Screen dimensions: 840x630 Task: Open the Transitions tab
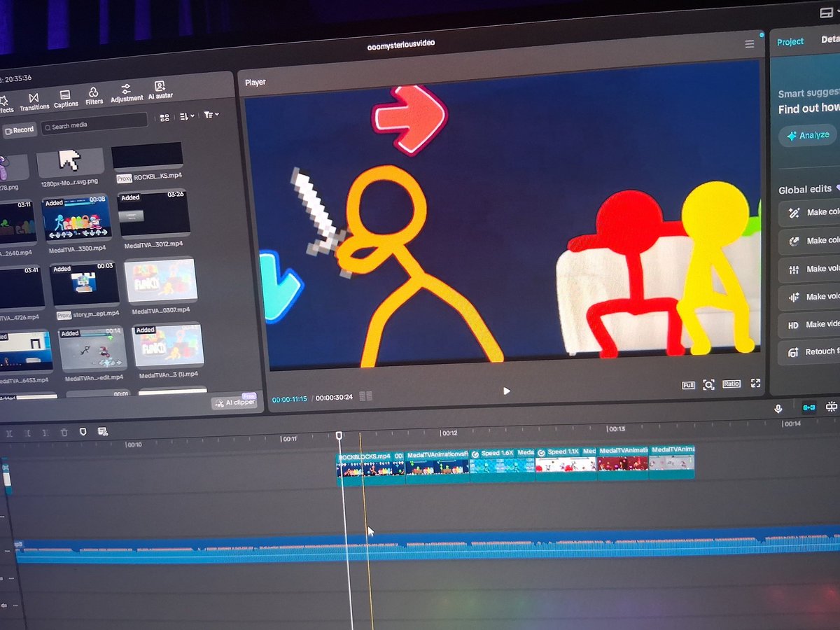pos(34,101)
